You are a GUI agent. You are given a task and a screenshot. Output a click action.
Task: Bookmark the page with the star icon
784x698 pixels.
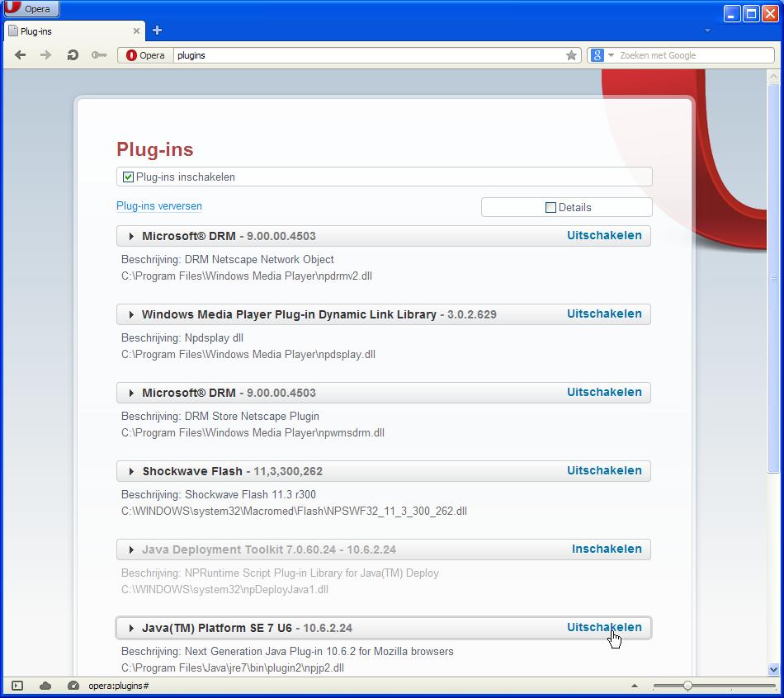(x=571, y=55)
